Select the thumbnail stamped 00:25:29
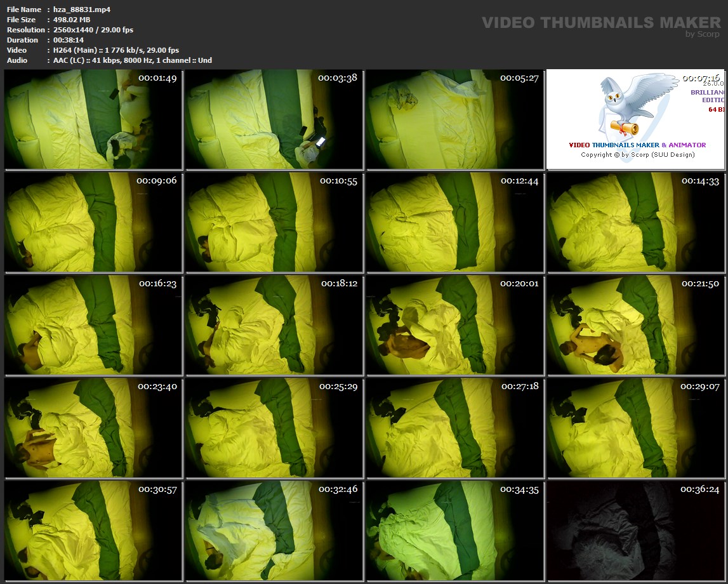This screenshot has height=584, width=728. [x=274, y=428]
